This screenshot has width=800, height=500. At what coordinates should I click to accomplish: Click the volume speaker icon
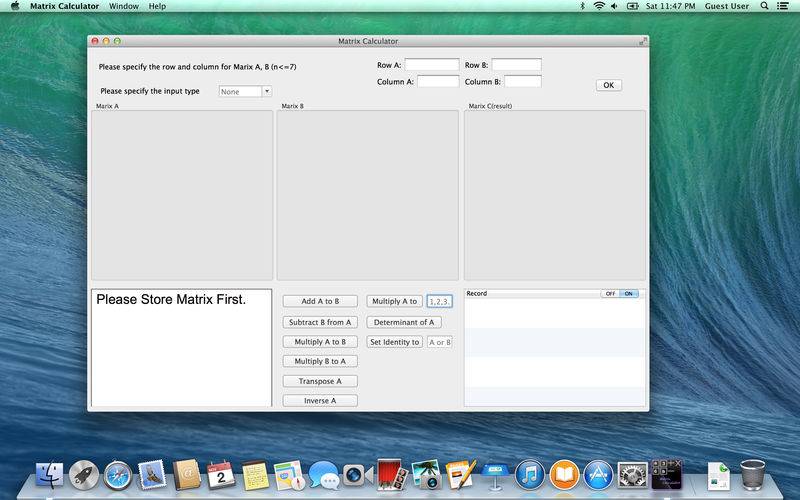click(x=615, y=6)
